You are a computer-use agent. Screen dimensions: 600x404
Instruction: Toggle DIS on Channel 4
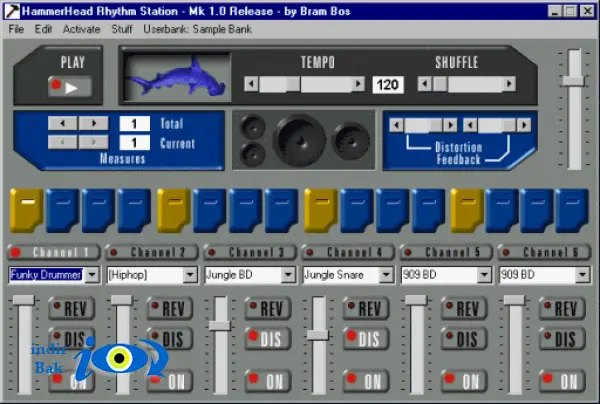pyautogui.click(x=366, y=339)
